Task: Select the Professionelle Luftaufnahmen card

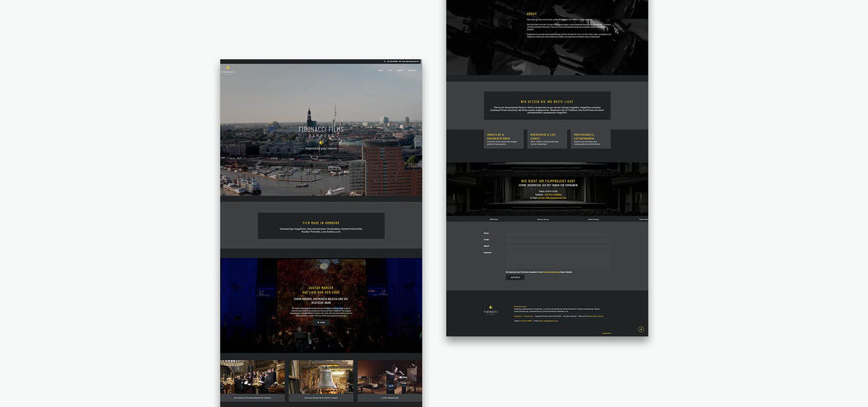Action: point(590,139)
